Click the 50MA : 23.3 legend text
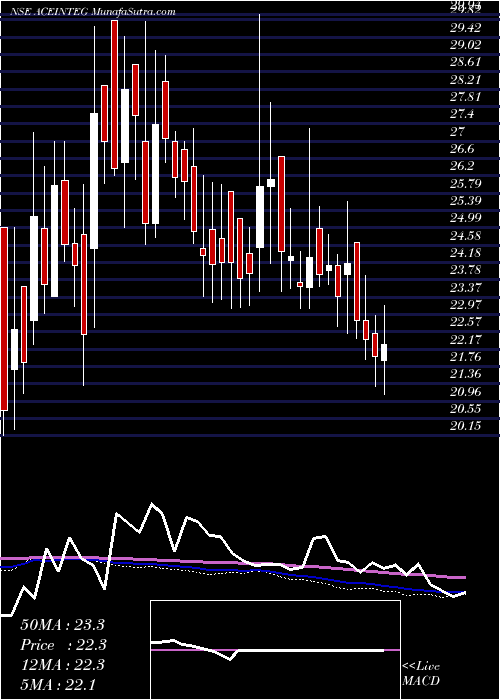Image resolution: width=500 pixels, height=700 pixels. [62, 625]
